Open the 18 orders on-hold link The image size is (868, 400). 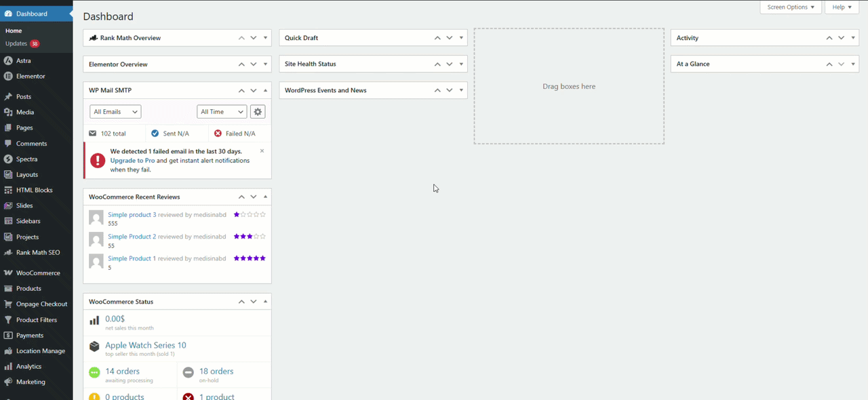tap(216, 371)
